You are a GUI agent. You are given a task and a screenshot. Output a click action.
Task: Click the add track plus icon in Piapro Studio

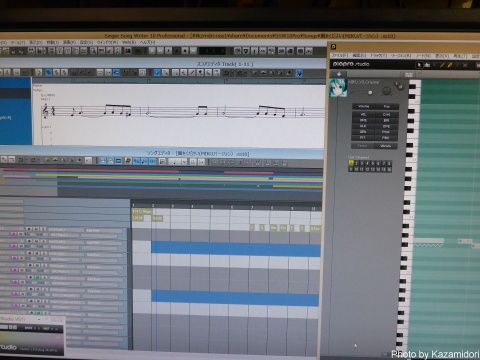(x=339, y=74)
